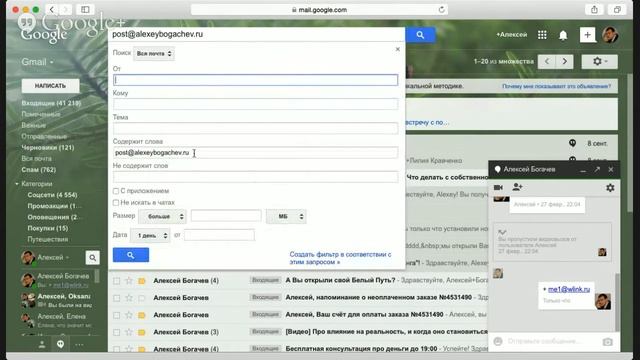Image resolution: width=640 pixels, height=360 pixels.
Task: Reload the page in Safari address bar
Action: 441,10
